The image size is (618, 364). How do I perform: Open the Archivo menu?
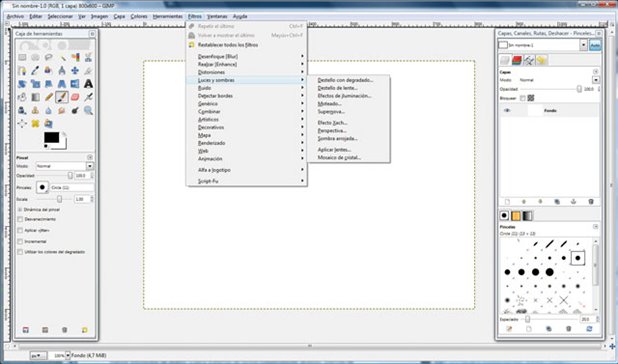pos(15,17)
